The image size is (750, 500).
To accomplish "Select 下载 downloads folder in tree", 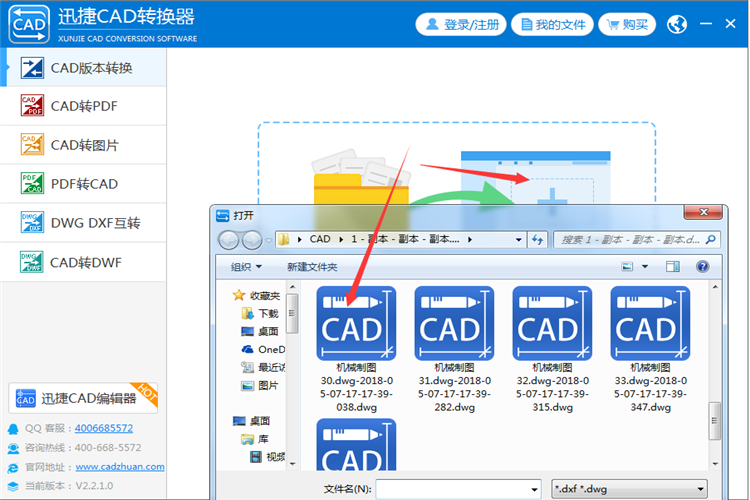I will pyautogui.click(x=261, y=313).
